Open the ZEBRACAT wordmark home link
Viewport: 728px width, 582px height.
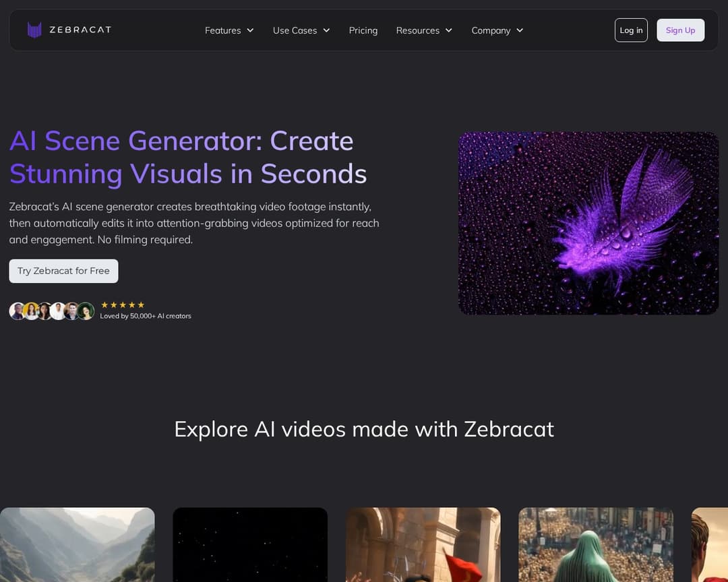80,30
